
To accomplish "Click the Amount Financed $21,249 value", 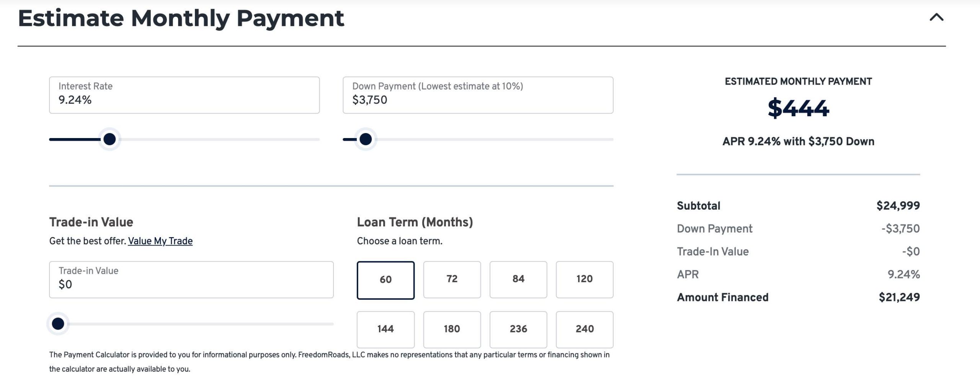I will coord(899,298).
